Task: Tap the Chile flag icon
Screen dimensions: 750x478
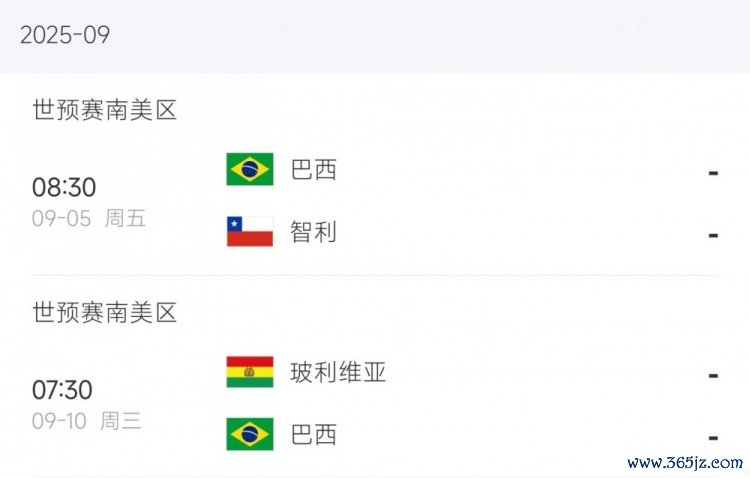Action: pos(250,231)
